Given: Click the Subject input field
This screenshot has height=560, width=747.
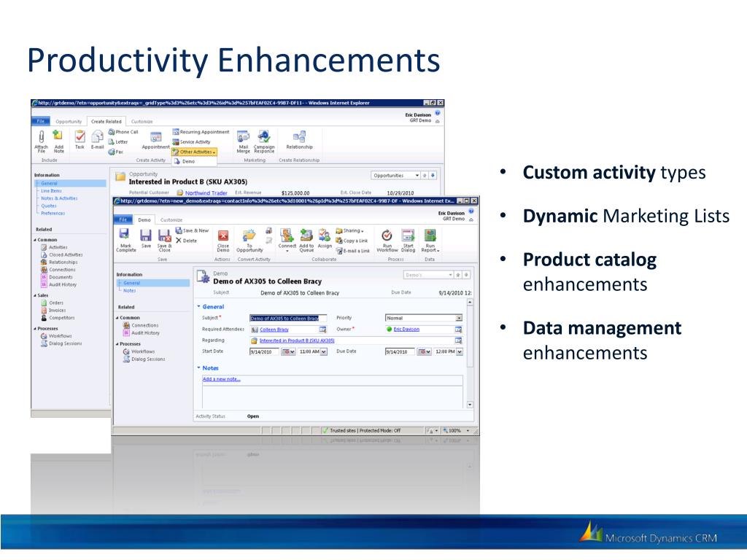Looking at the screenshot, I should (287, 318).
